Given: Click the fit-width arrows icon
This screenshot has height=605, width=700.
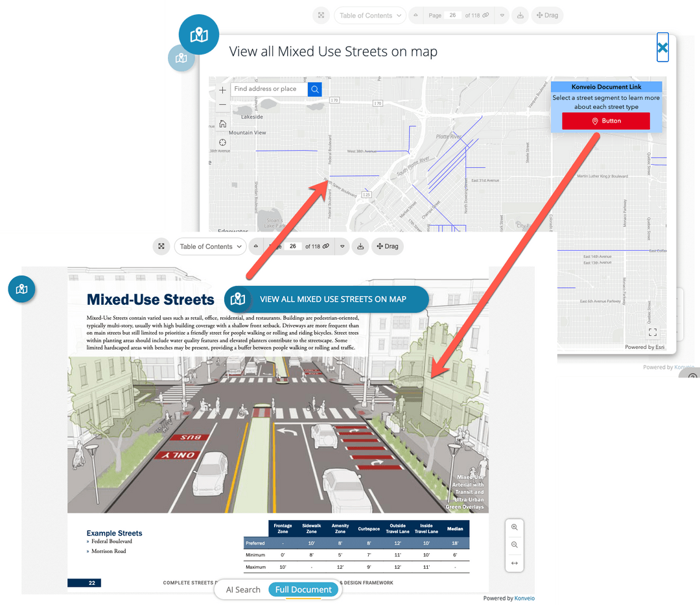Looking at the screenshot, I should pos(514,563).
